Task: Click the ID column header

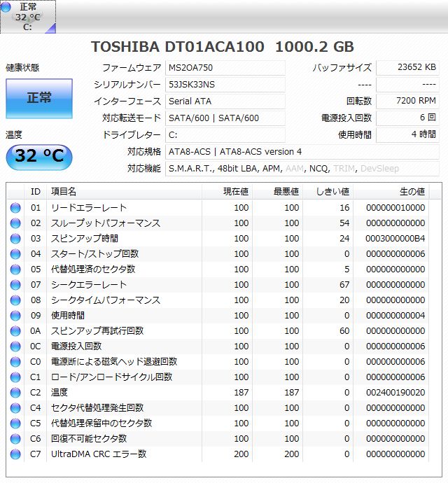Action: tap(36, 192)
